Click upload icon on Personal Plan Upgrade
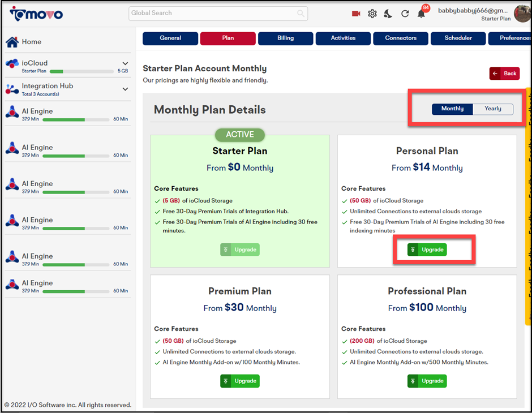 coord(413,249)
